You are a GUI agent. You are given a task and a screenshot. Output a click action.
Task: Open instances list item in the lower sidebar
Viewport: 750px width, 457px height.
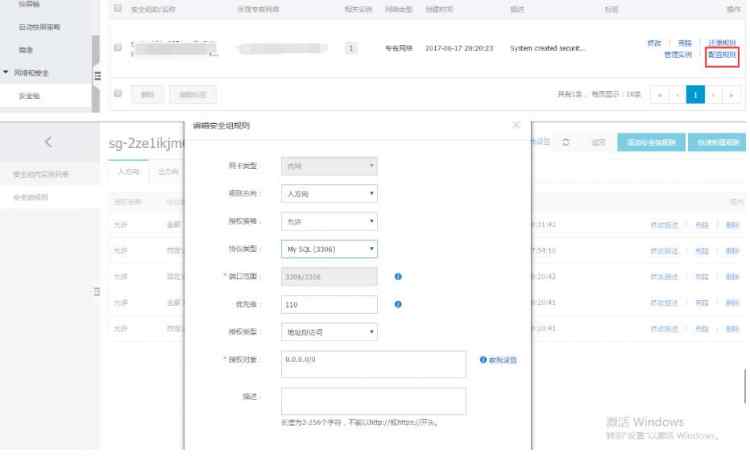coord(41,174)
